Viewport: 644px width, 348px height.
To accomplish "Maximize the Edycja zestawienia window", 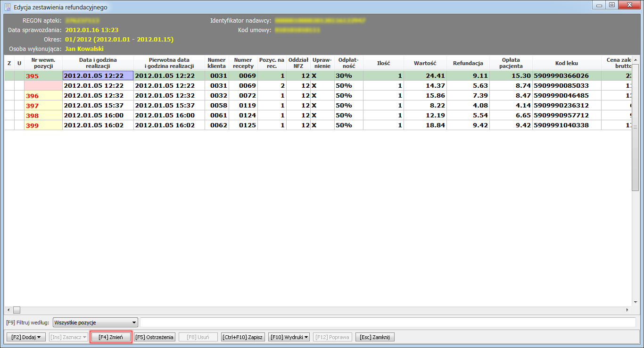I will pos(611,5).
